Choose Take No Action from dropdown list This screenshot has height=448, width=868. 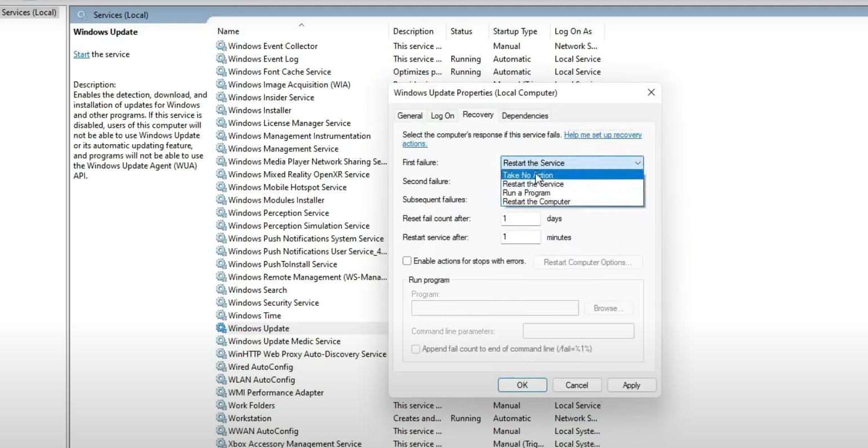point(572,175)
